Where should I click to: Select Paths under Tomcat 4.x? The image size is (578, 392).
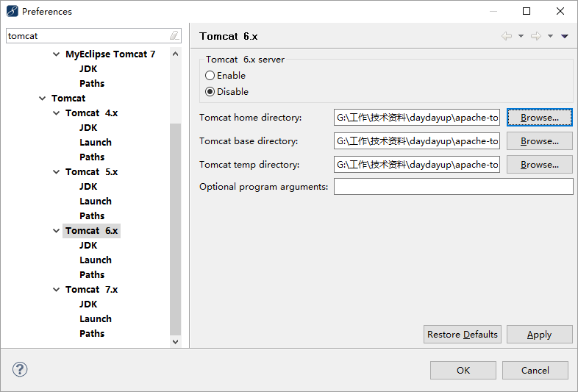(92, 157)
